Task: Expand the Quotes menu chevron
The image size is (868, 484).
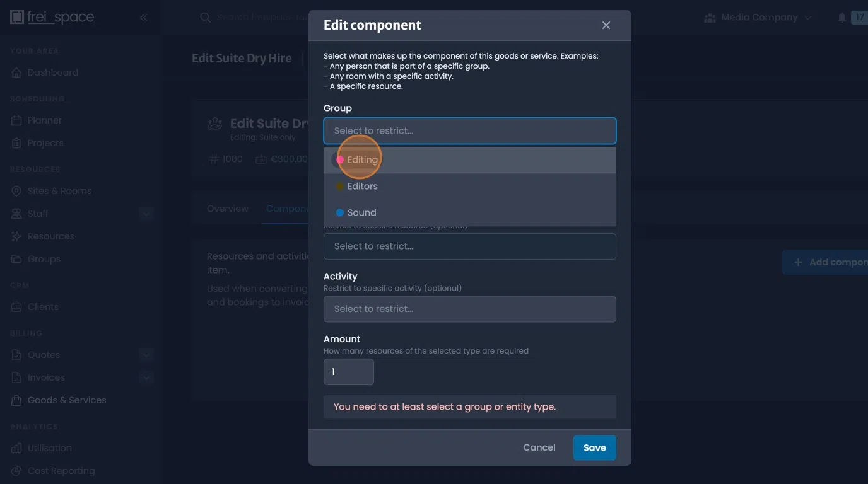Action: (146, 354)
